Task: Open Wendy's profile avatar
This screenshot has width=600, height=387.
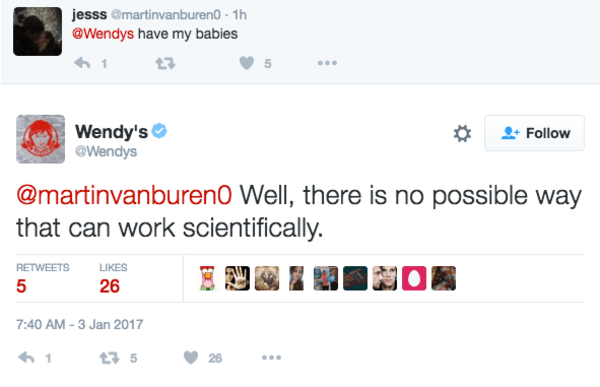Action: click(x=40, y=139)
